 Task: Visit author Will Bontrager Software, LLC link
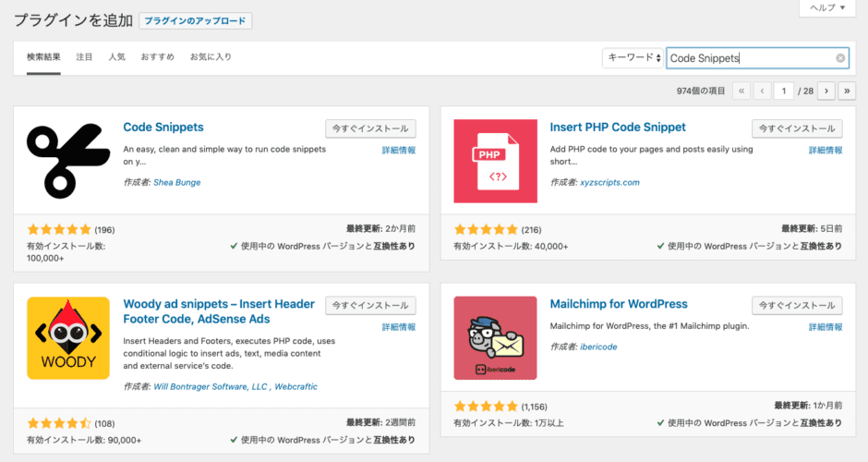211,386
